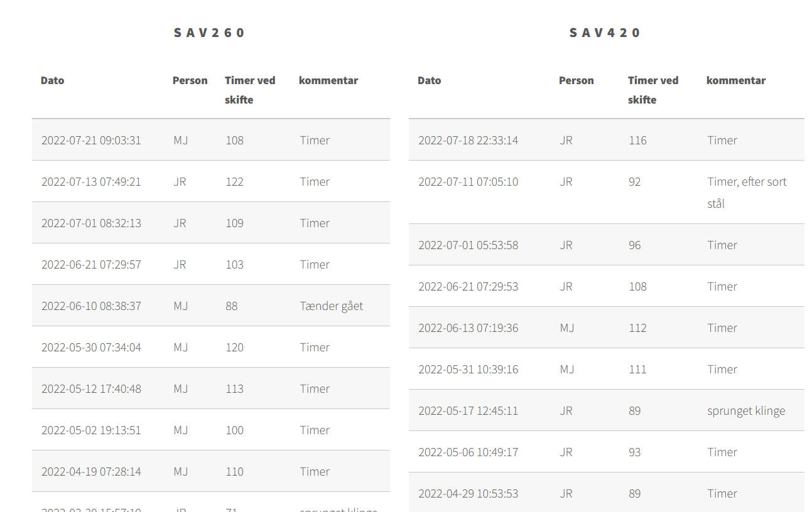This screenshot has width=812, height=512.
Task: Click the 'Tænder gået' comment cell
Action: pyautogui.click(x=331, y=306)
